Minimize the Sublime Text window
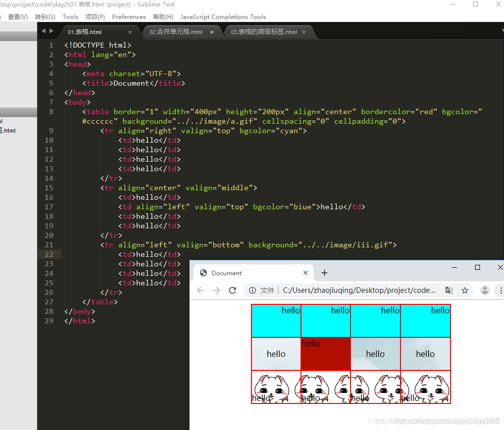Viewport: 504px width, 430px height. point(453,4)
